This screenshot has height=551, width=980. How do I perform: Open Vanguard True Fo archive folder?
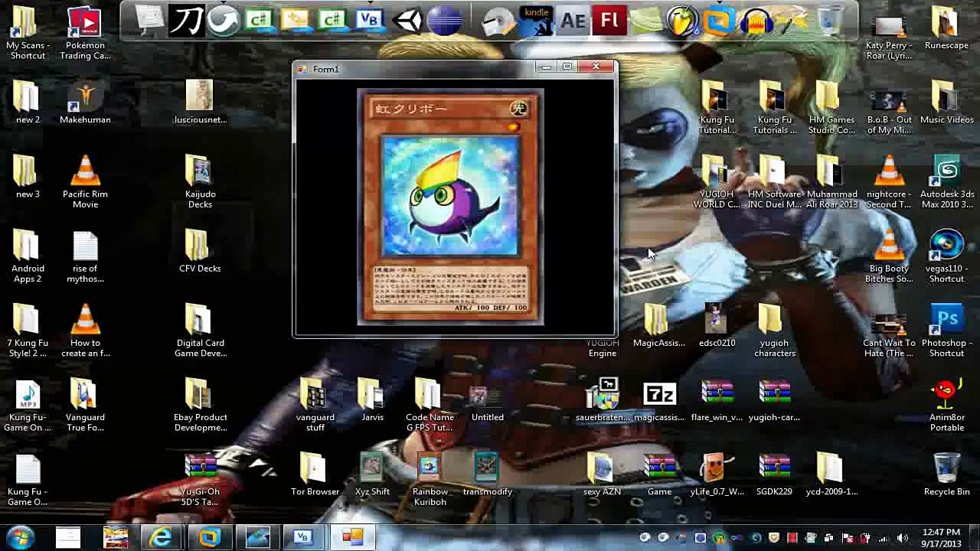coord(85,405)
